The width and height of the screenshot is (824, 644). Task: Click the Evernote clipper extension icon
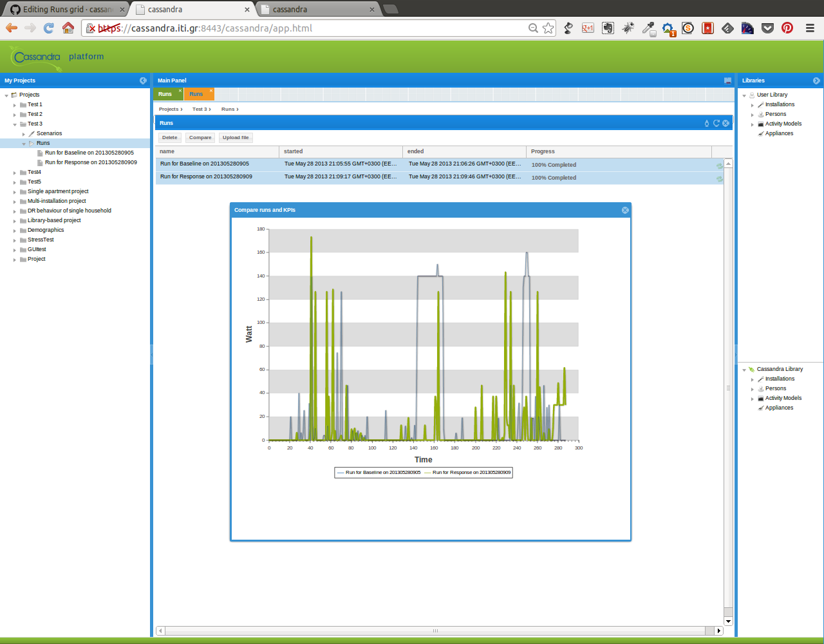[x=608, y=28]
